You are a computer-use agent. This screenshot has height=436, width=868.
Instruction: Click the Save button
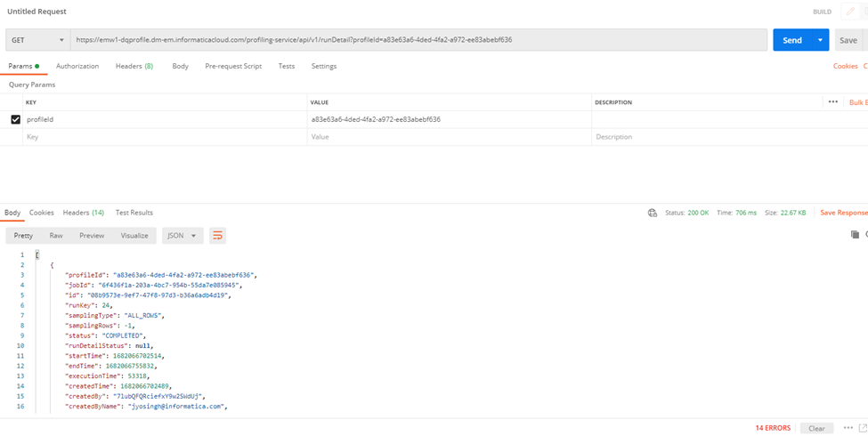point(848,40)
